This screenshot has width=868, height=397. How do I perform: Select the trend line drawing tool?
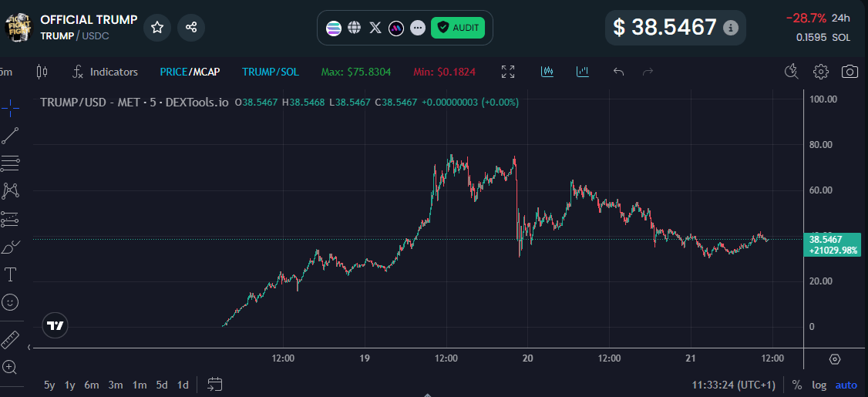[x=11, y=136]
